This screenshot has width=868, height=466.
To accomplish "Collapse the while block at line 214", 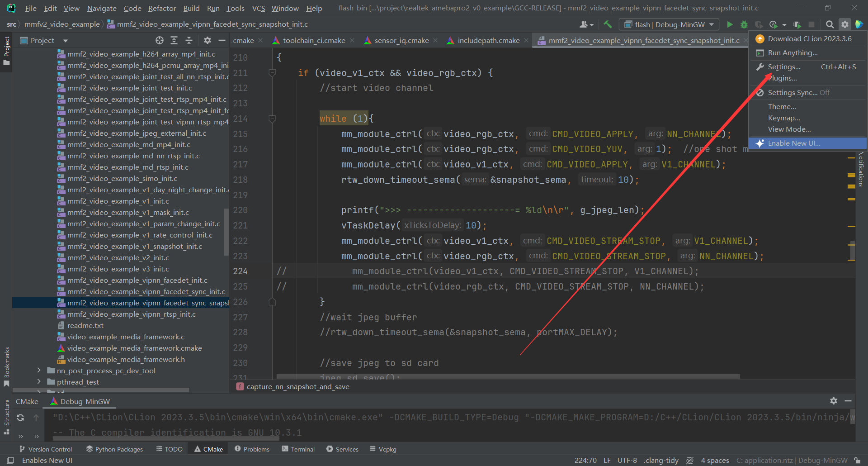I will pos(272,119).
